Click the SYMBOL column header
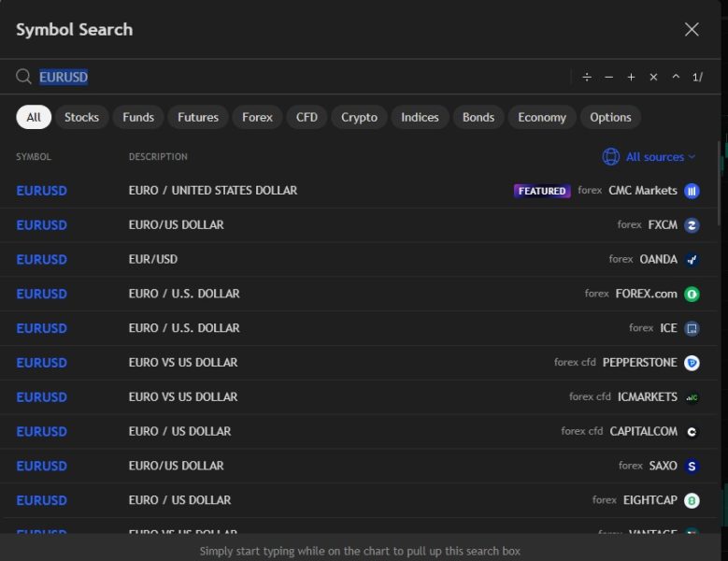This screenshot has height=561, width=728. 34,157
